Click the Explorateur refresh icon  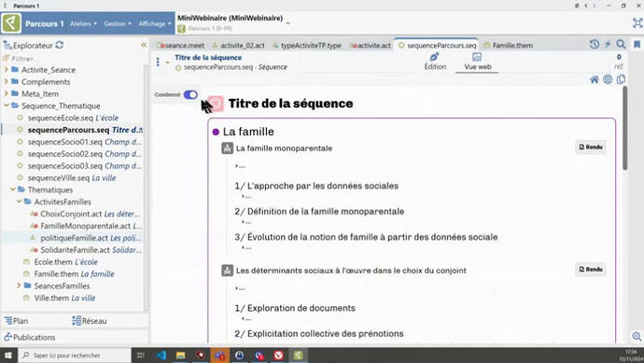coord(60,45)
